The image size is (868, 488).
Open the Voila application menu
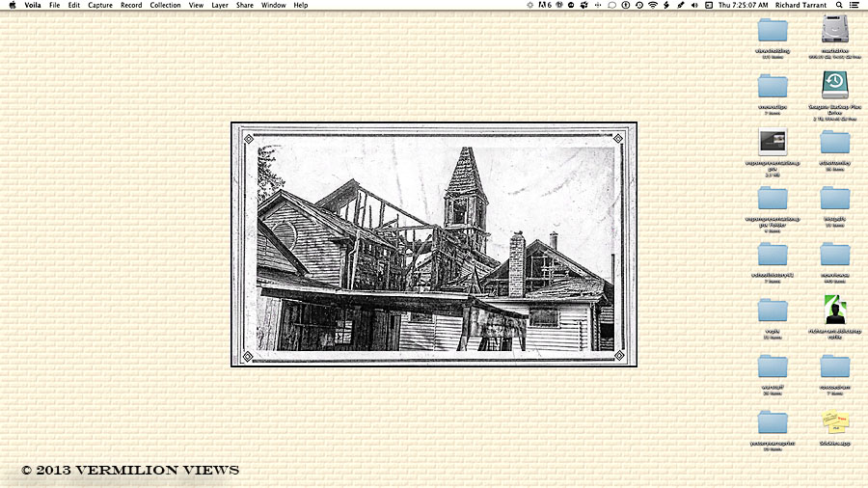tap(33, 5)
